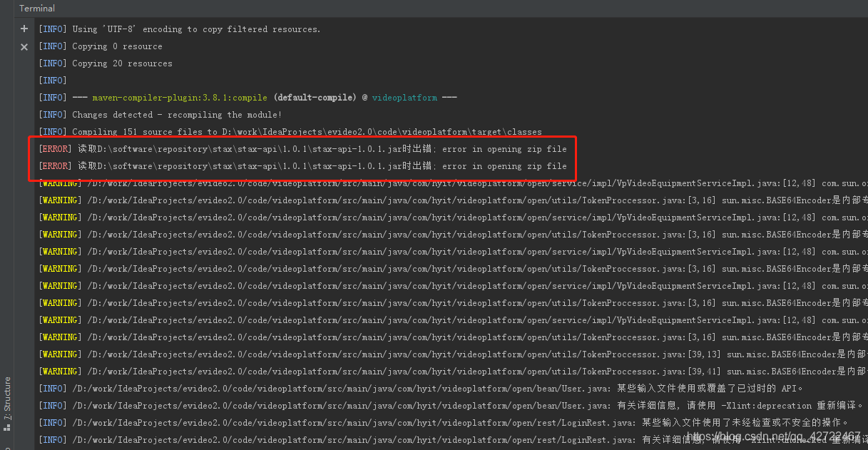Click the Copying 20 resources log line

click(114, 63)
